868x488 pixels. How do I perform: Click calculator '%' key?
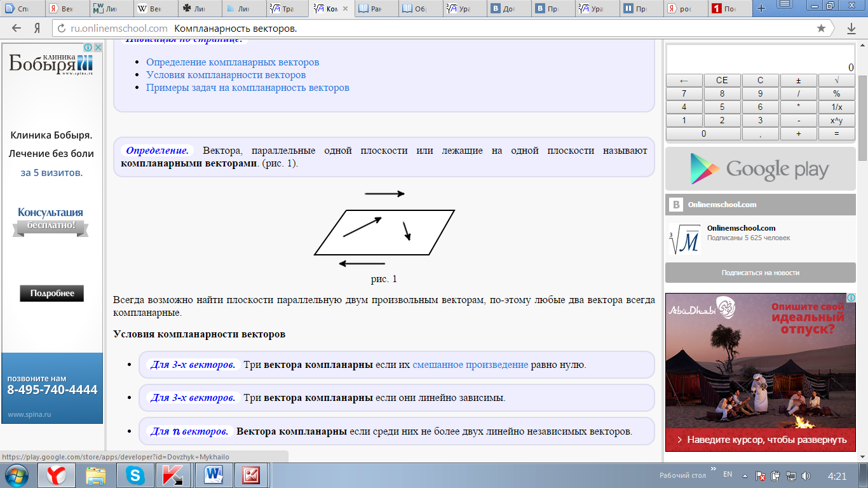(x=837, y=94)
